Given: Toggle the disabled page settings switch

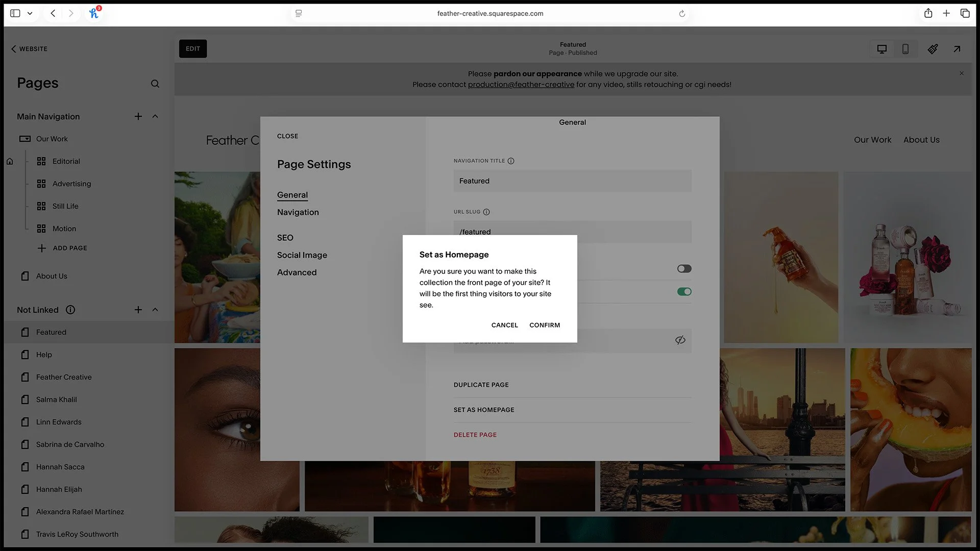Looking at the screenshot, I should [x=684, y=269].
